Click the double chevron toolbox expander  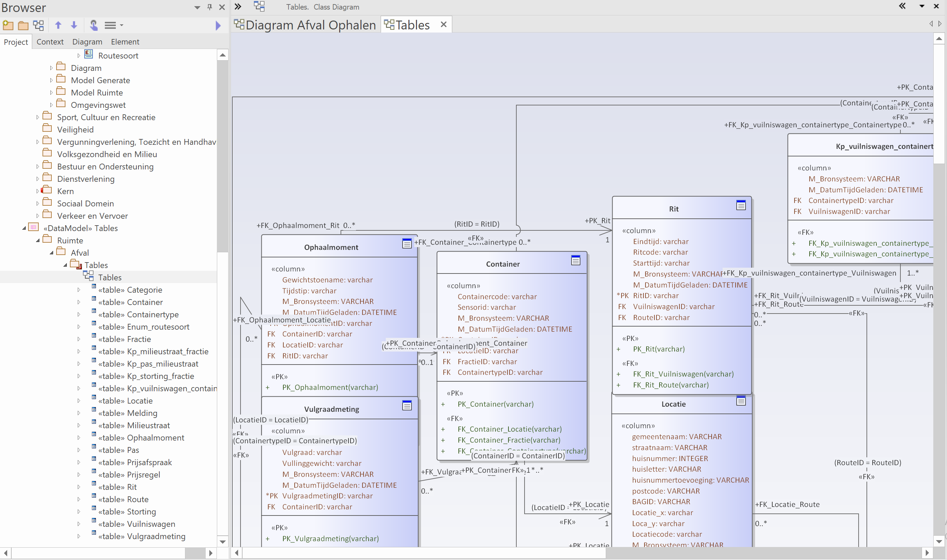pyautogui.click(x=238, y=7)
